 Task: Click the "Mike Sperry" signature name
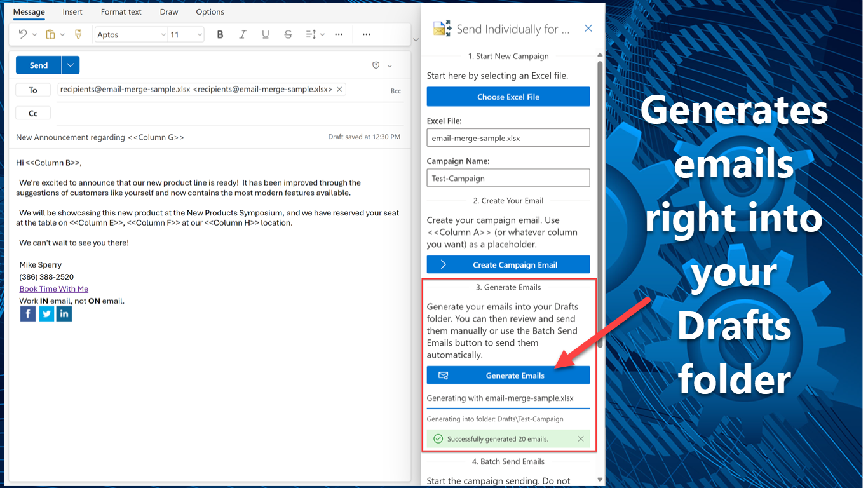pyautogui.click(x=41, y=265)
